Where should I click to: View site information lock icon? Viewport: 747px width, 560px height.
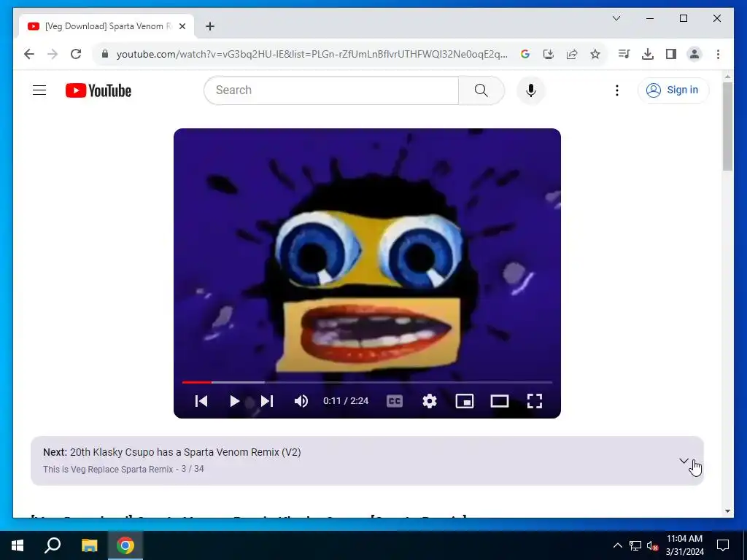[x=105, y=54]
